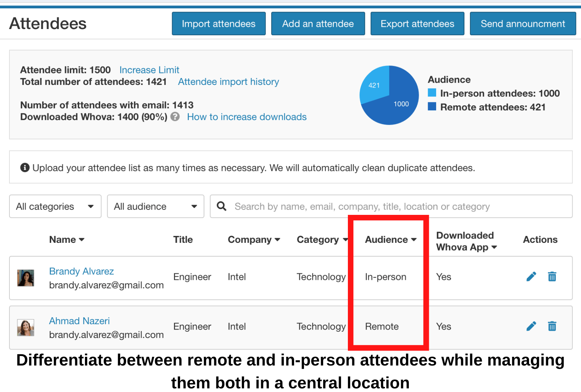
Task: Follow the Increase Limit link
Action: click(x=149, y=70)
